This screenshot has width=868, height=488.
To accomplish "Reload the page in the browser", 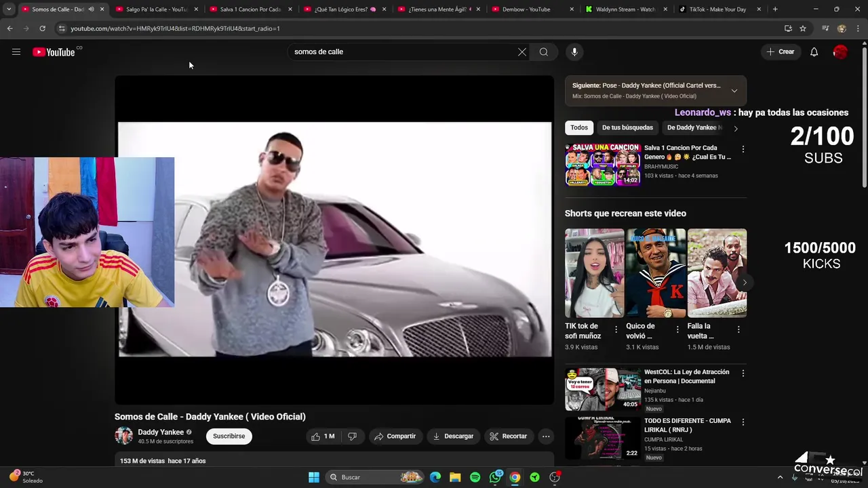I will pos(42,28).
